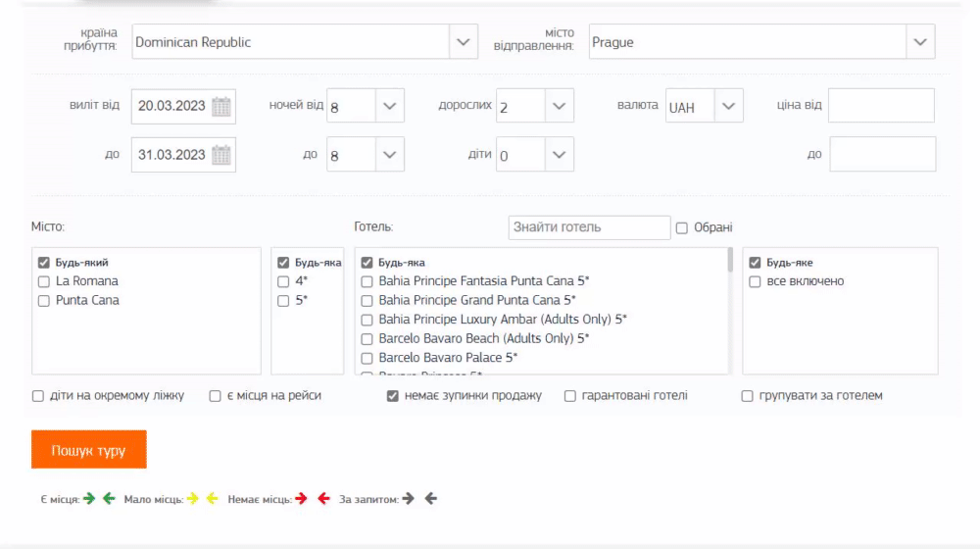Screen dimensions: 980x549
Task: Click the 'Пошук туру' search button
Action: [88, 450]
